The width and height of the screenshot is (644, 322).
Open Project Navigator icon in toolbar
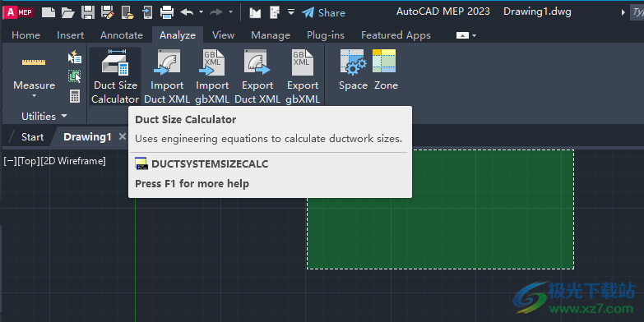click(275, 12)
